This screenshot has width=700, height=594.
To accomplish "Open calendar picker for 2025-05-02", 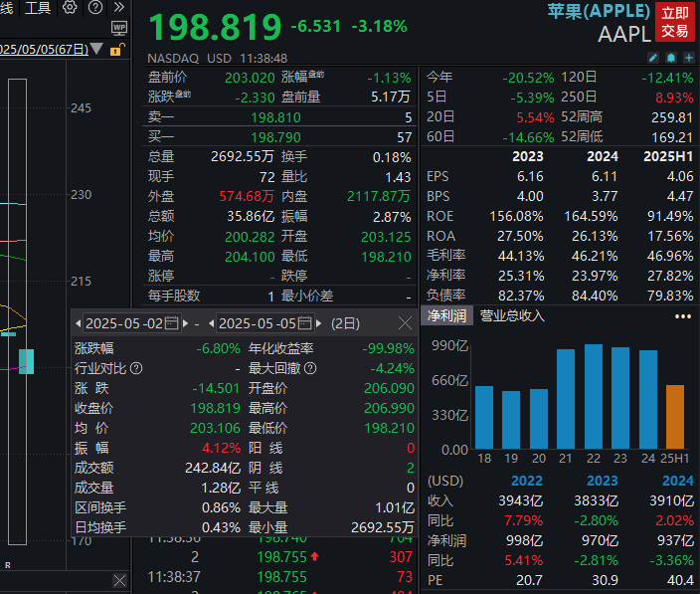I will point(171,323).
